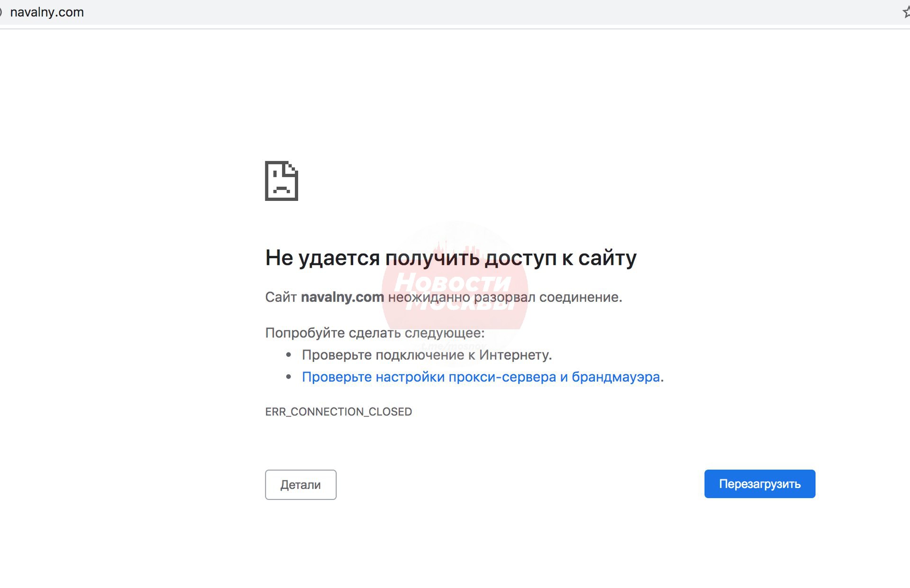Image resolution: width=910 pixels, height=588 pixels.
Task: Click bold navalny.com in error message
Action: 342,297
